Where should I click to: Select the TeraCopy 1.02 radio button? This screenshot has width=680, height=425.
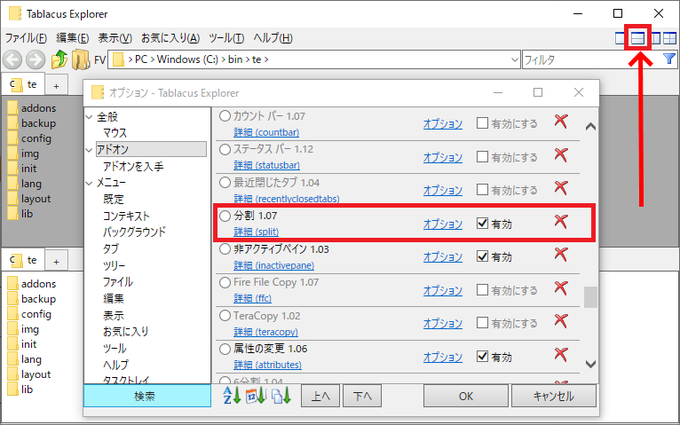(225, 315)
